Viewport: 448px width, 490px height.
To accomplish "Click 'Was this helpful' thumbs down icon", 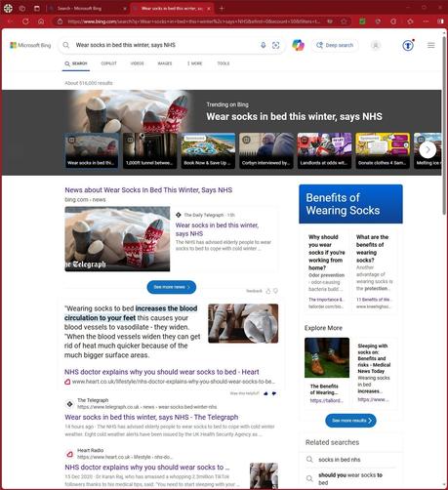I will coord(274,393).
